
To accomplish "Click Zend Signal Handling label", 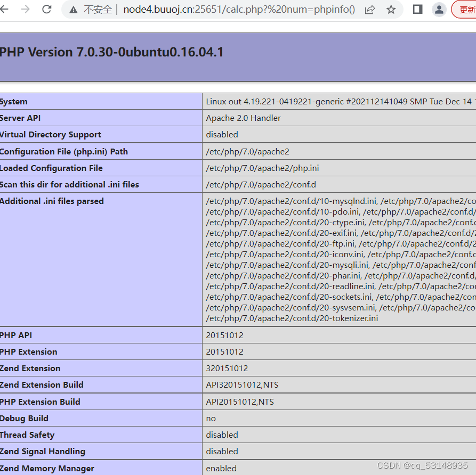I will [x=43, y=452].
